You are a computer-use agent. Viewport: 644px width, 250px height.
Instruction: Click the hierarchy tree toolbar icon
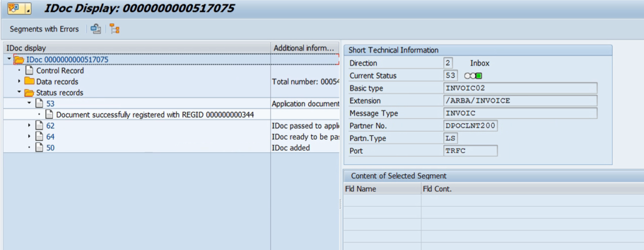click(x=114, y=29)
